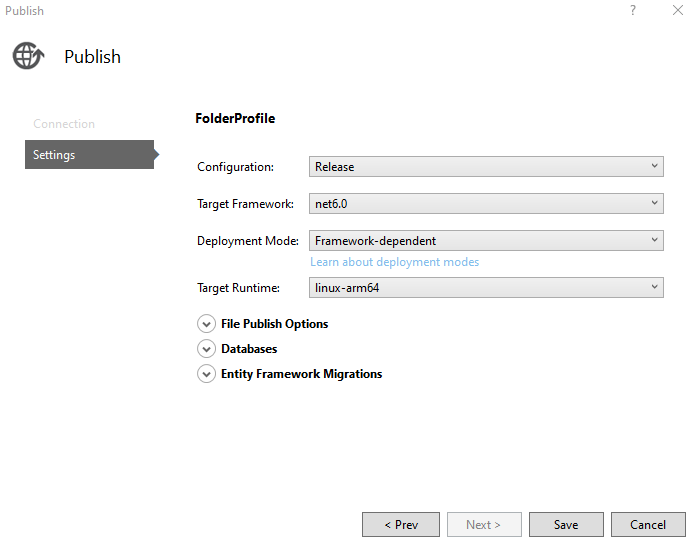Click the chevron icon beside File Publish Options
The image size is (692, 542).
coord(206,324)
